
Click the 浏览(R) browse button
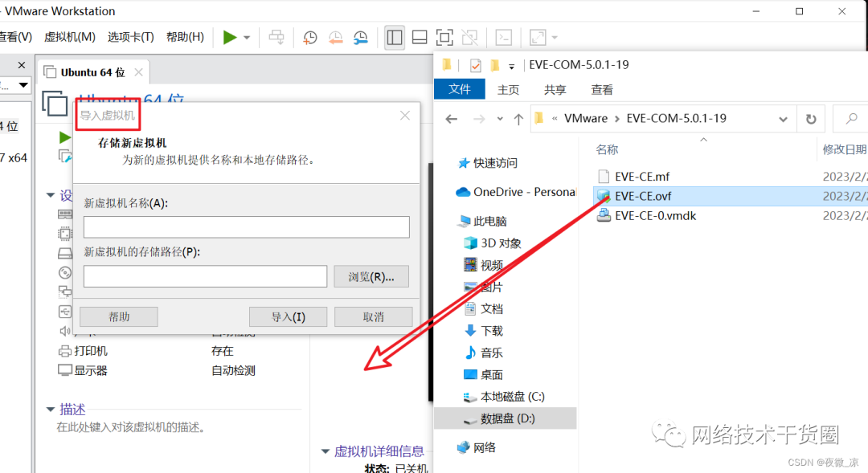[x=371, y=276]
